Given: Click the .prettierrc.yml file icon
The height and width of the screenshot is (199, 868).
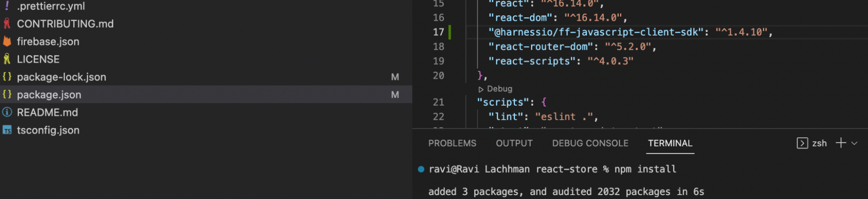Looking at the screenshot, I should pyautogui.click(x=7, y=6).
